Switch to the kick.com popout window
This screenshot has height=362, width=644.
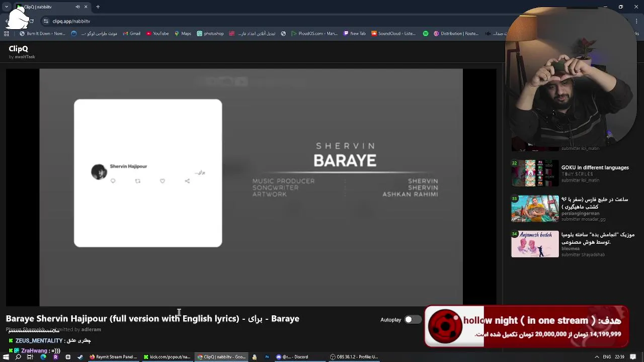pos(167,357)
